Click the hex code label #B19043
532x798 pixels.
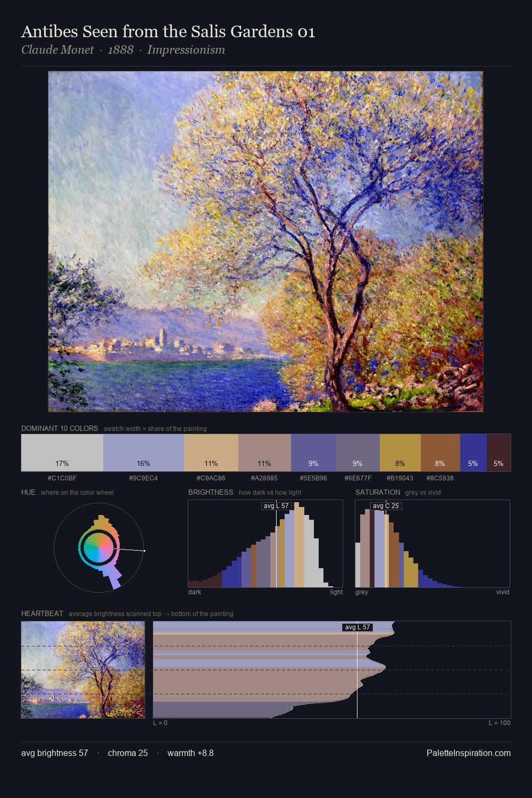pos(400,478)
